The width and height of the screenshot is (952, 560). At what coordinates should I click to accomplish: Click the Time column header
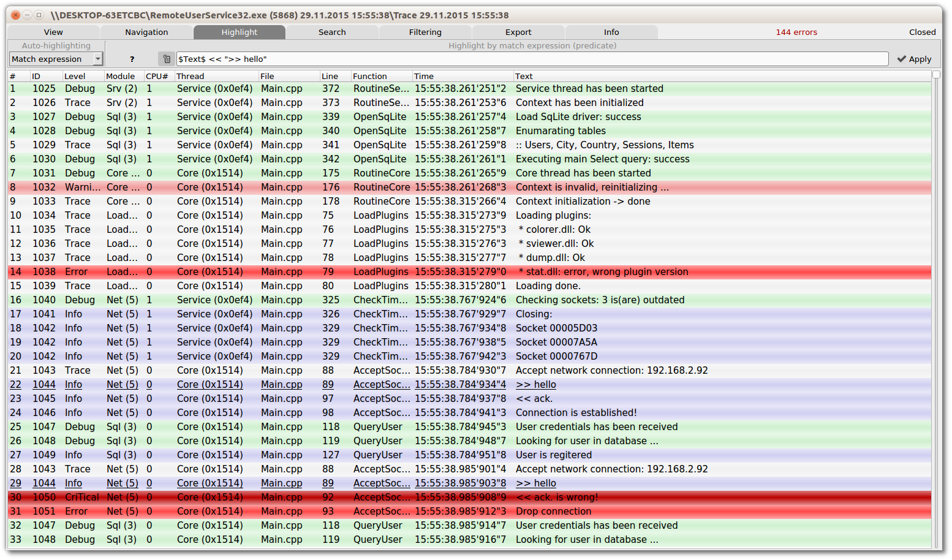424,76
